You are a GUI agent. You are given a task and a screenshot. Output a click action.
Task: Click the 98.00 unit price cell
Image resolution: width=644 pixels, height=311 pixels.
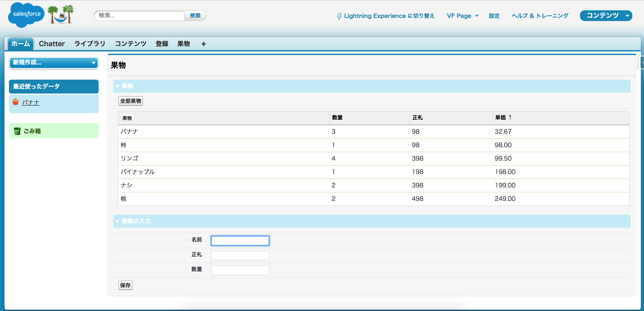pyautogui.click(x=503, y=145)
